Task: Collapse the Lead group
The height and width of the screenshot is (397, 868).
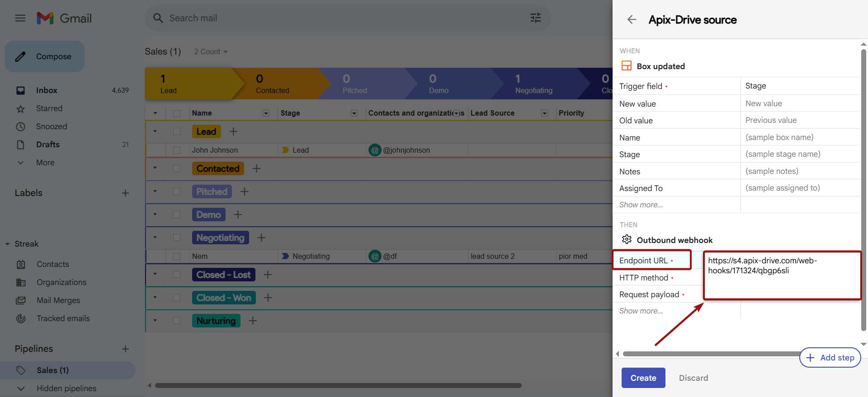Action: point(155,131)
